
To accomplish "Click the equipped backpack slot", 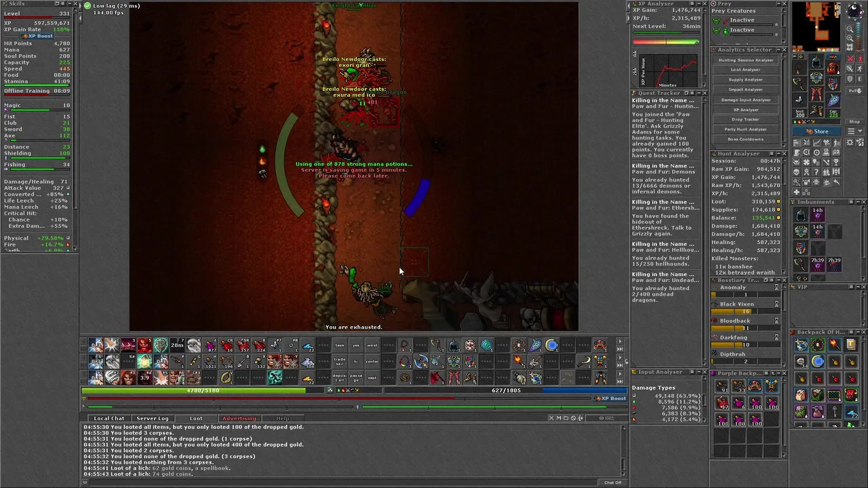I will [x=833, y=67].
